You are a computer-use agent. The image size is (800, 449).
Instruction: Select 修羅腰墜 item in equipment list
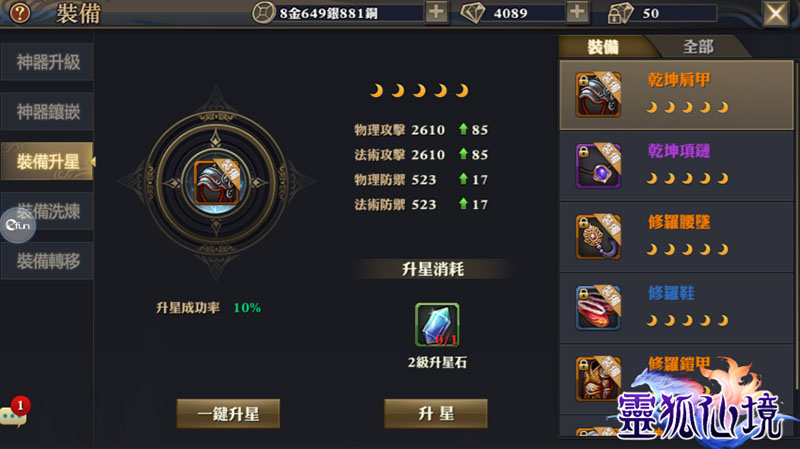coord(677,237)
